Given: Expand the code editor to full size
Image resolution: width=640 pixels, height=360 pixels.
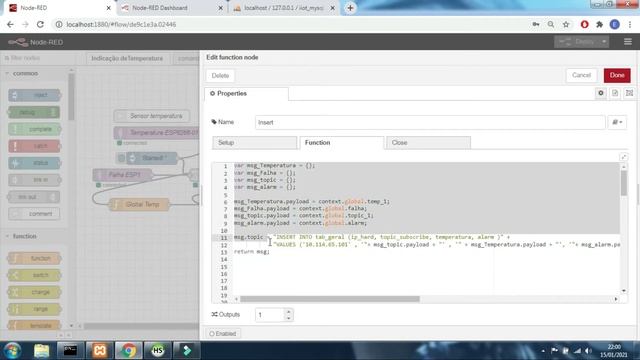Looking at the screenshot, I should click(x=623, y=157).
